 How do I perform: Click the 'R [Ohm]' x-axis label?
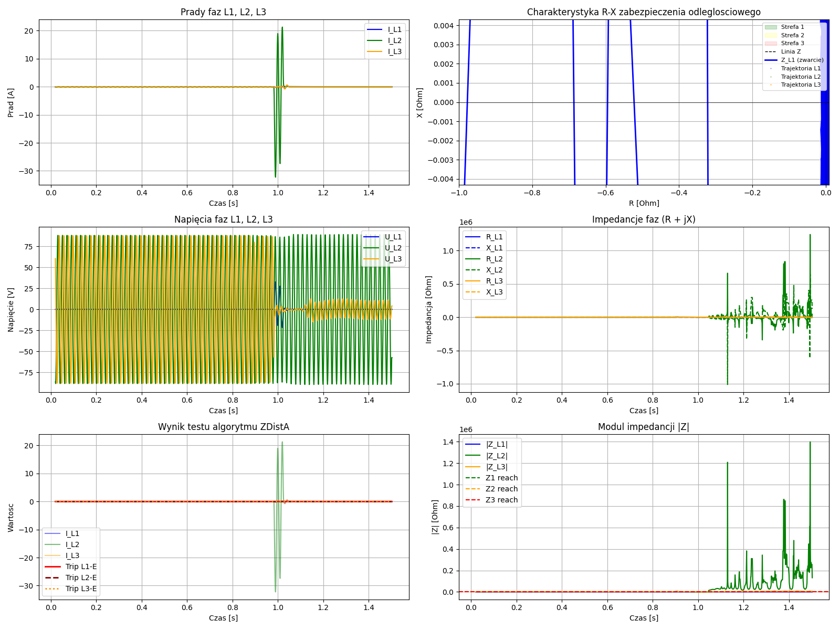coord(644,203)
